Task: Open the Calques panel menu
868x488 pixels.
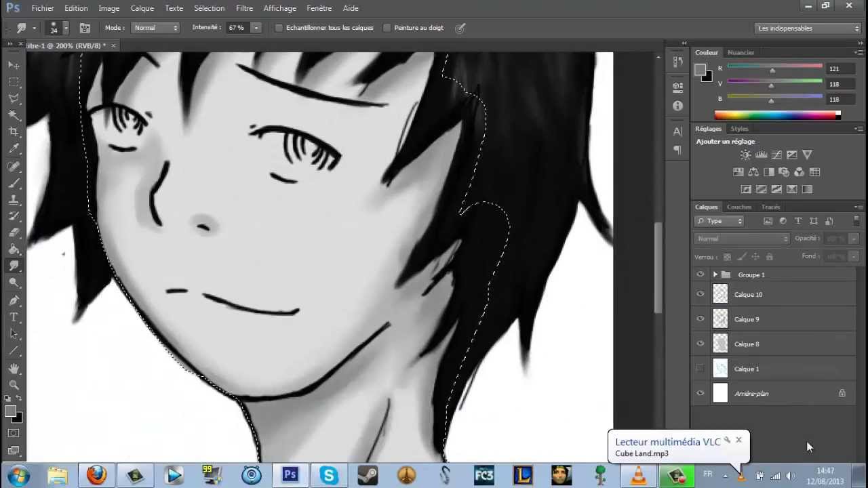Action: tap(859, 207)
